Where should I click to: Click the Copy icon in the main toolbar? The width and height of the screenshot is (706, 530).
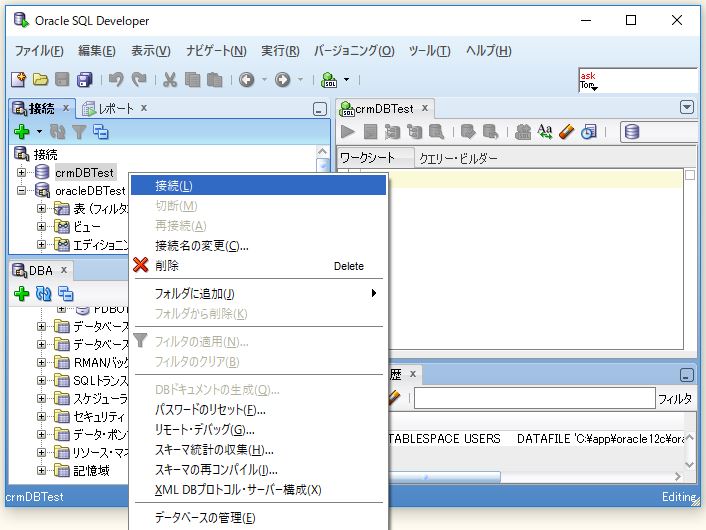[192, 80]
